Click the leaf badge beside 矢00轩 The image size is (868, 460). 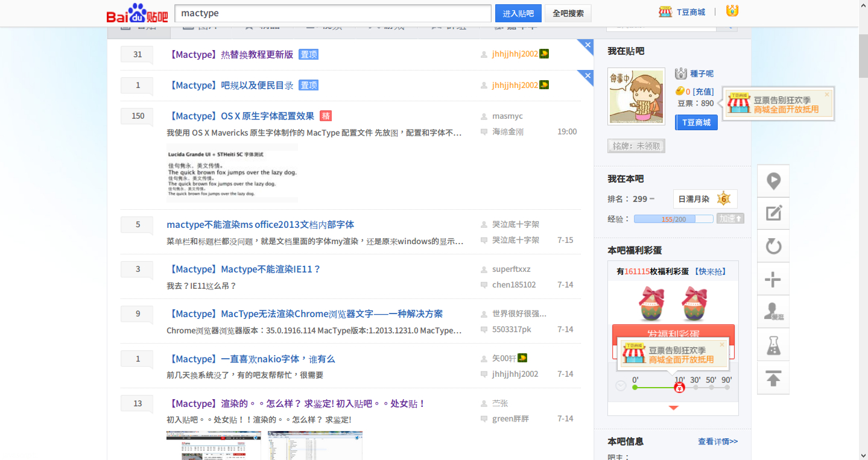(522, 358)
